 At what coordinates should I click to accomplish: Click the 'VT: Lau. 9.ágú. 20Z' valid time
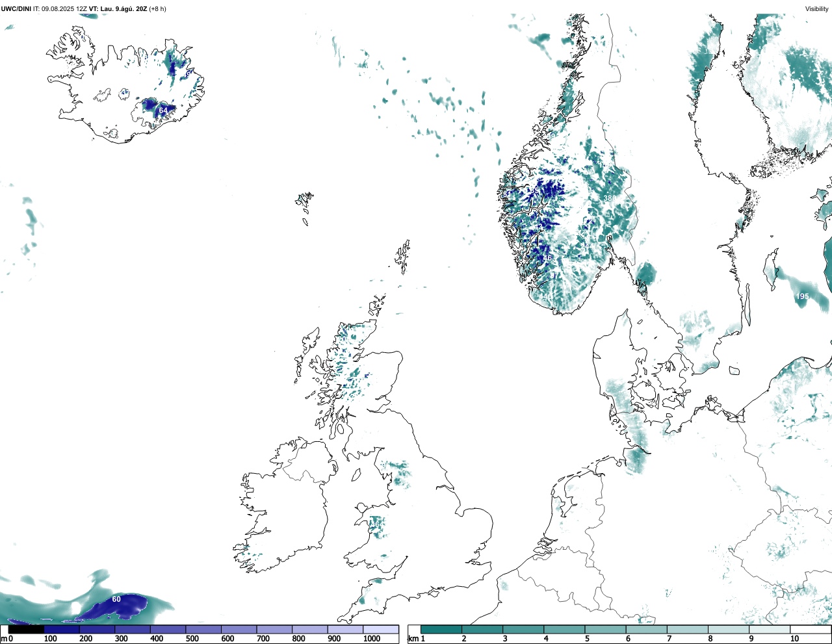[x=118, y=9]
